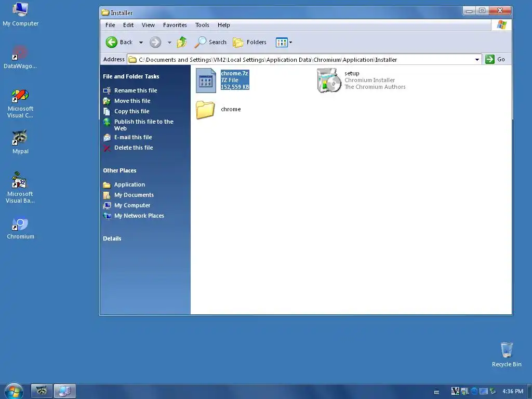532x399 pixels.
Task: Click the Move this file icon
Action: pos(107,101)
